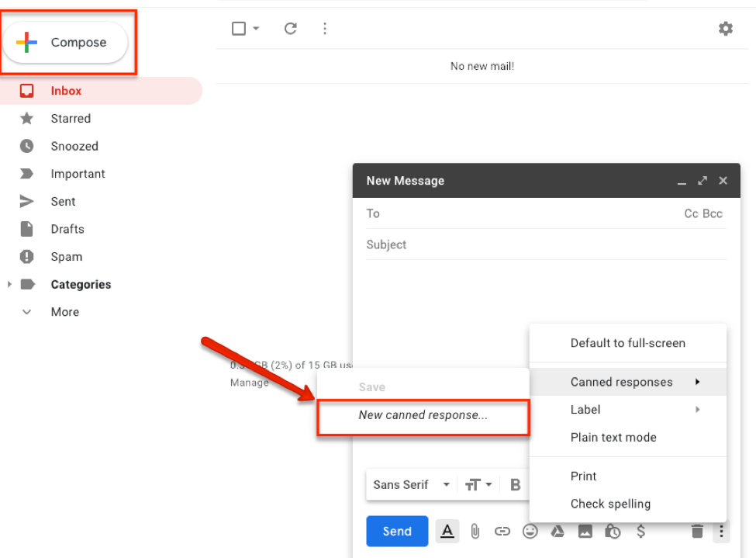Screen dimensions: 756x558
Task: Discard draft with the trash icon
Action: click(x=697, y=532)
